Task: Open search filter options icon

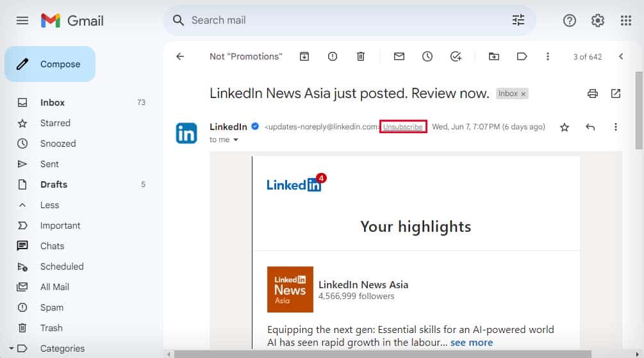Action: click(518, 20)
